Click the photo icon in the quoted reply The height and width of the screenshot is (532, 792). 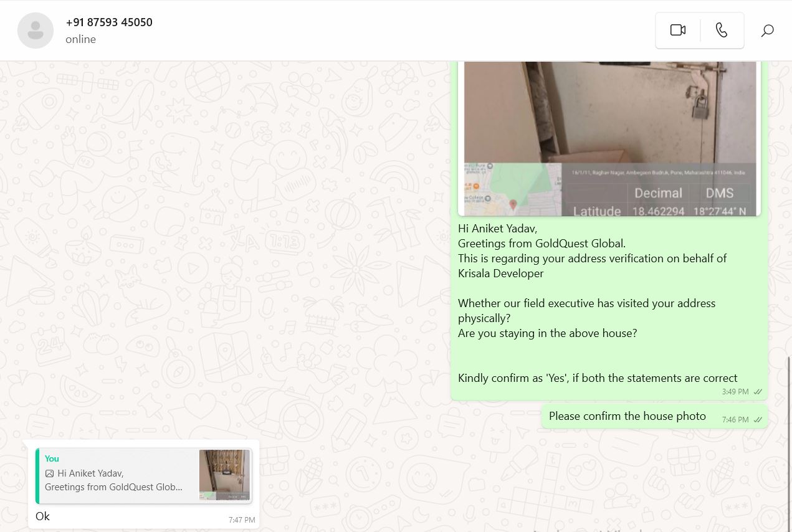pyautogui.click(x=50, y=473)
